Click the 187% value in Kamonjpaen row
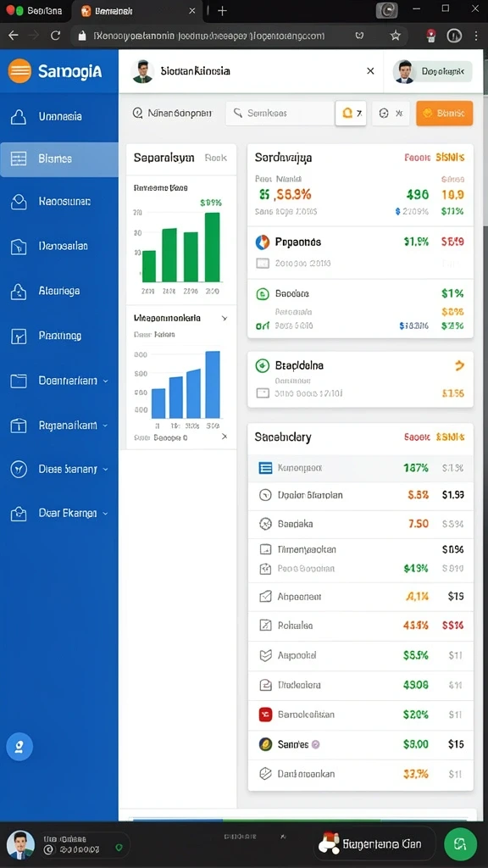488x868 pixels. click(416, 468)
